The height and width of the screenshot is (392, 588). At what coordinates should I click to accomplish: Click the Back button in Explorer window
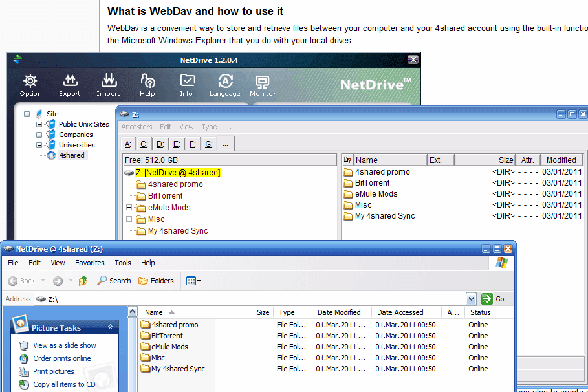22,281
